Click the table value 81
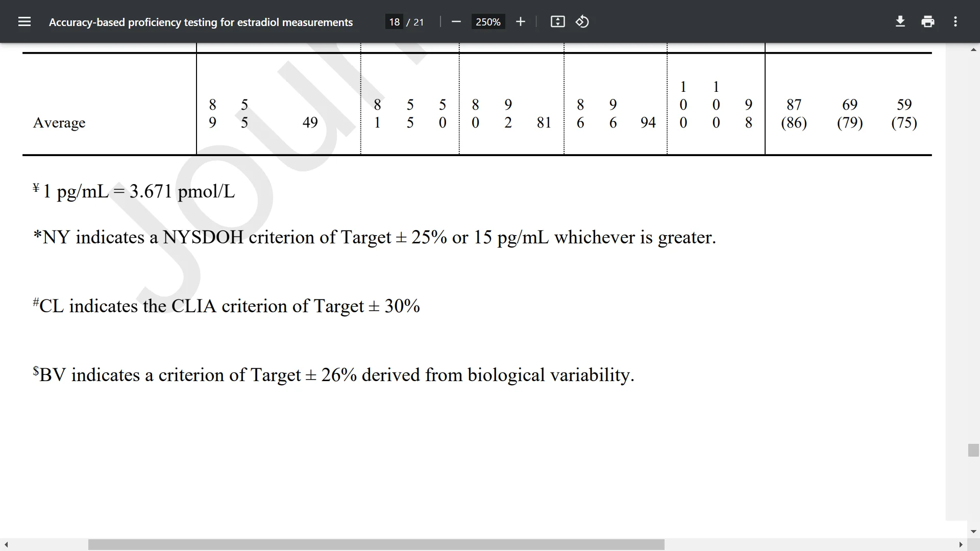This screenshot has width=980, height=551. pyautogui.click(x=544, y=122)
